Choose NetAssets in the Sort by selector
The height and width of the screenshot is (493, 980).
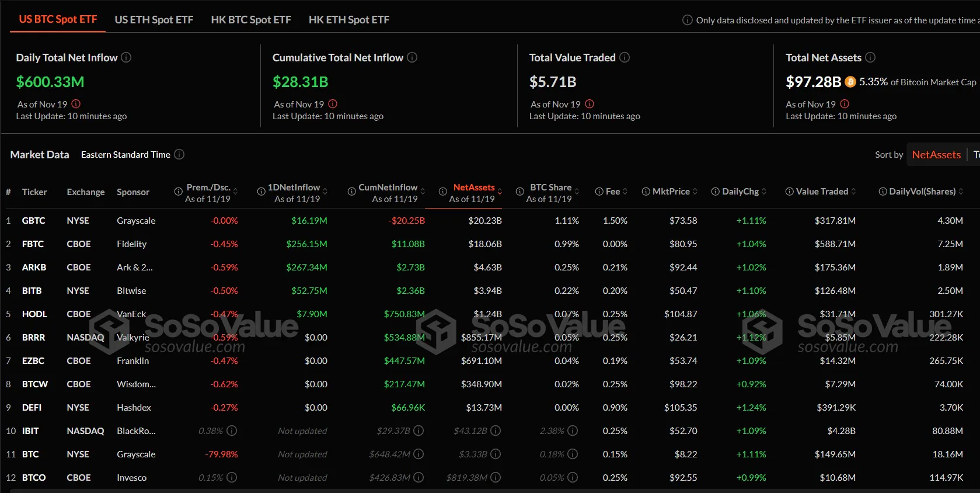pyautogui.click(x=936, y=154)
